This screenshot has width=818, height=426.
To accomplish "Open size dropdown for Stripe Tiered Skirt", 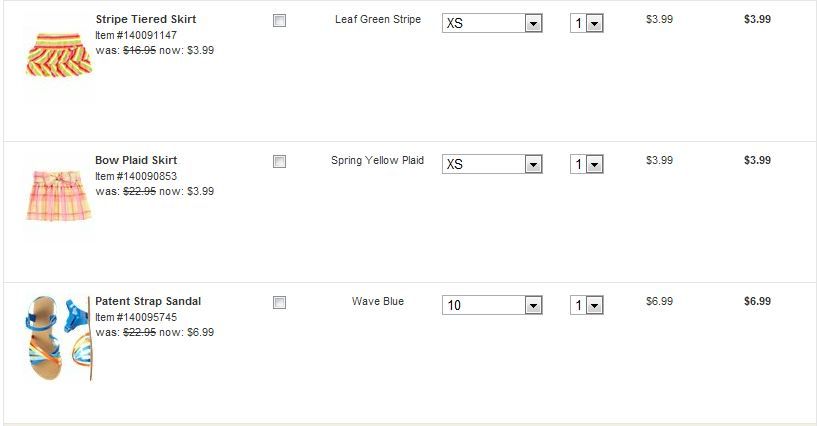I will pos(492,23).
